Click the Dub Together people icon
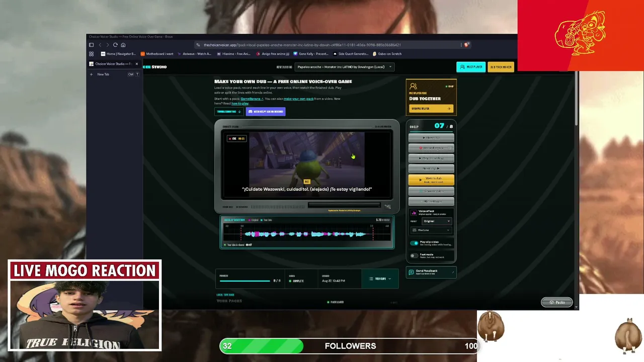Viewport: 644px width, 362px height. coord(413,86)
